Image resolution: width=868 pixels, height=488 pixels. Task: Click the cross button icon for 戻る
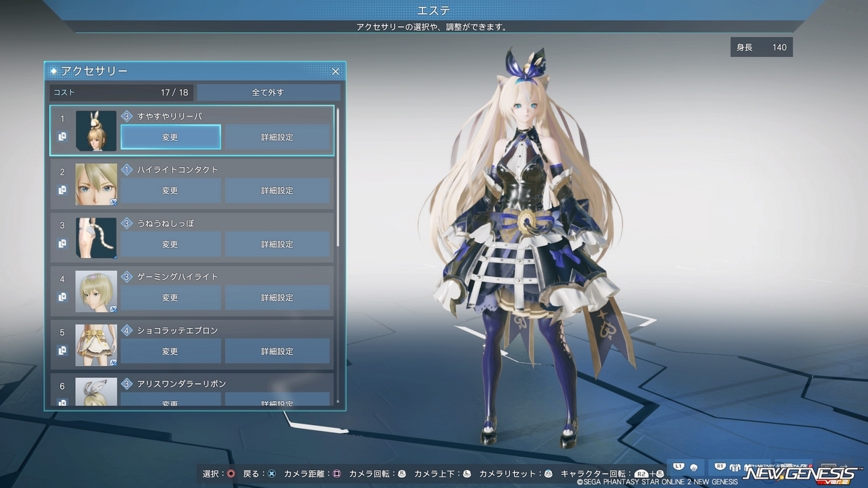pyautogui.click(x=271, y=474)
